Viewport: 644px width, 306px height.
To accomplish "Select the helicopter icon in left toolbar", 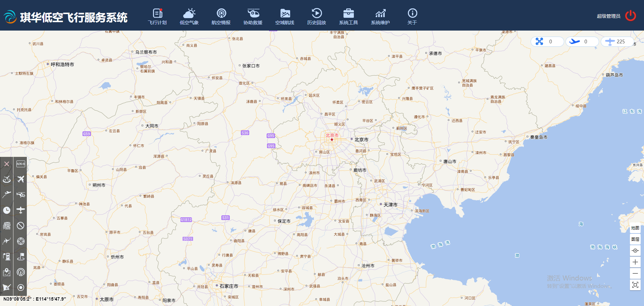I will pos(20,195).
